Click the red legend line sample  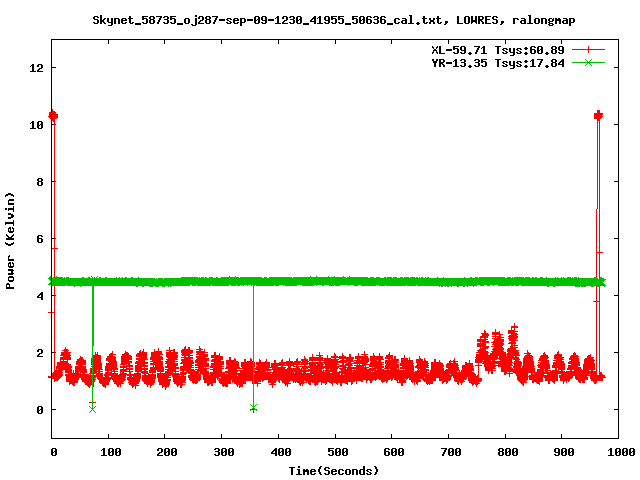pyautogui.click(x=588, y=50)
